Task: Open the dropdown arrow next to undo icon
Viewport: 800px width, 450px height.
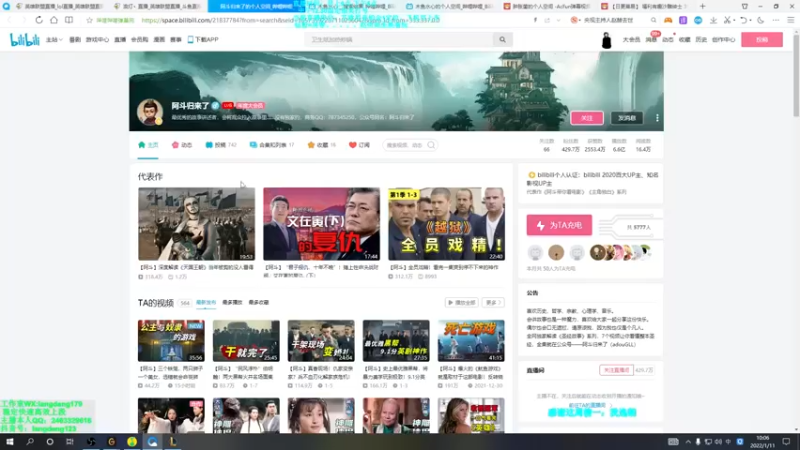Action: [x=751, y=20]
